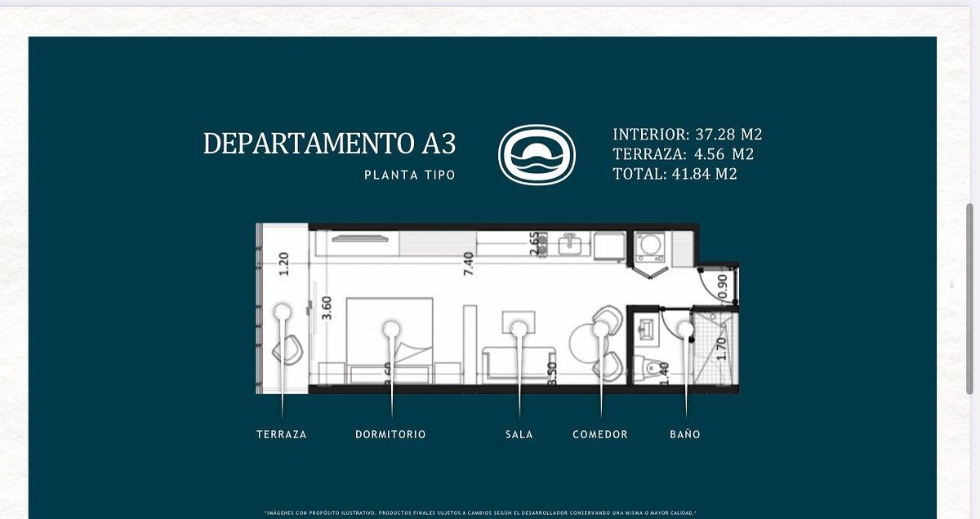Click the TERRAZA marker circle on the floor plan
980x519 pixels.
(283, 312)
